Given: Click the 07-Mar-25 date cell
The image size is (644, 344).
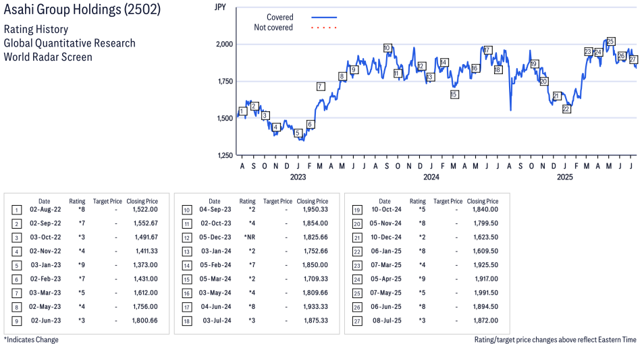Looking at the screenshot, I should [386, 265].
